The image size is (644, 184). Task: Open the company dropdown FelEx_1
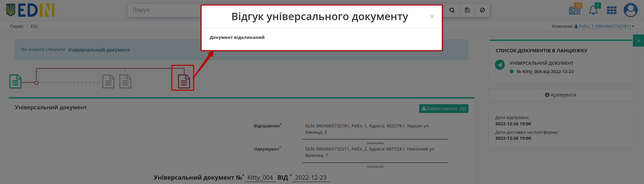point(604,26)
